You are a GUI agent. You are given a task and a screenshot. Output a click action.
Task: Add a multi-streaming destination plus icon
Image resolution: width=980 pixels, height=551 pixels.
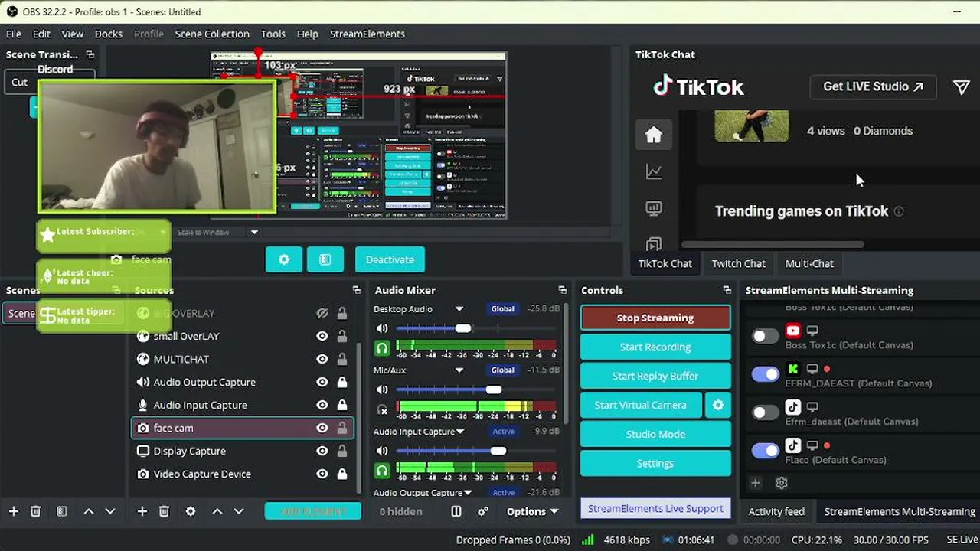(755, 483)
